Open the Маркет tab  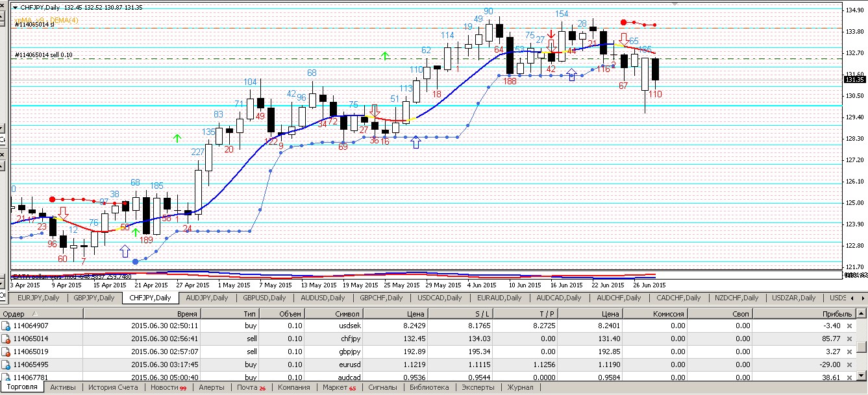[339, 387]
